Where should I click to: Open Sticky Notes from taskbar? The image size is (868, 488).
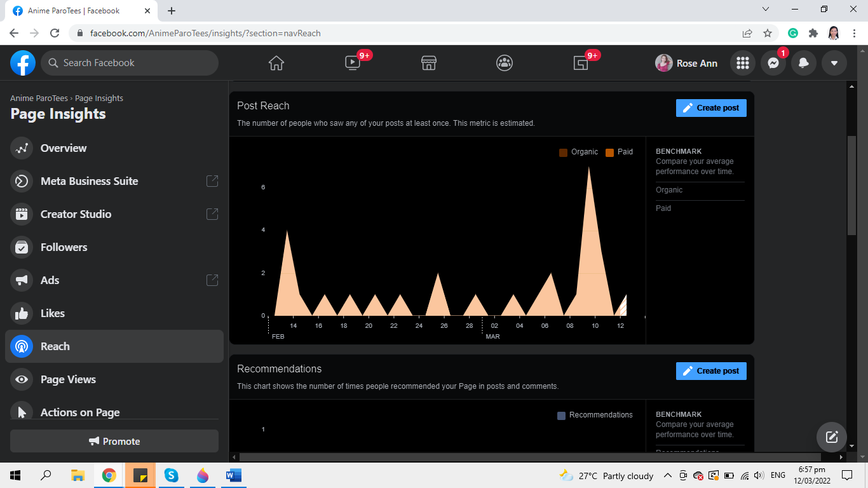click(x=140, y=475)
